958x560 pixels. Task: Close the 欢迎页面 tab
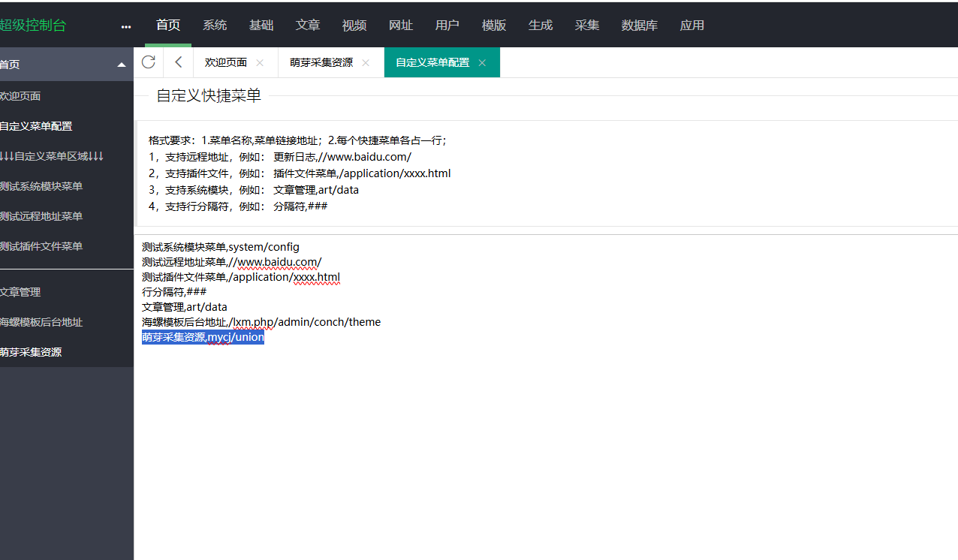pos(260,63)
